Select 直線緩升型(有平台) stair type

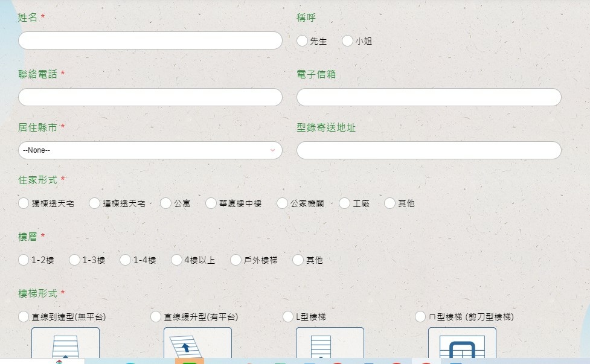pos(156,317)
